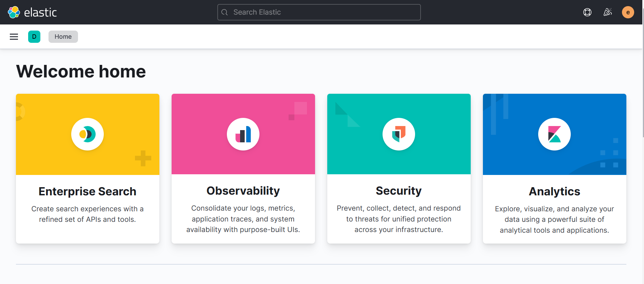Open the help menu icon

tap(587, 12)
